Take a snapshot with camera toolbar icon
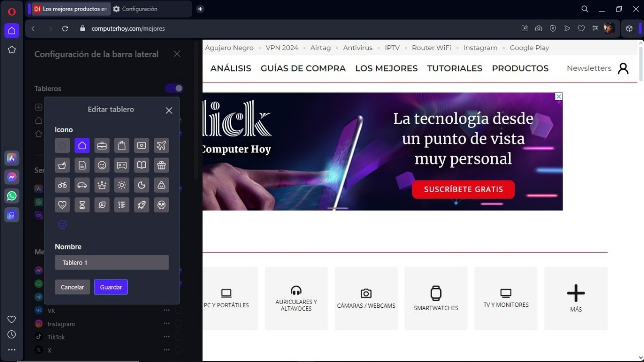This screenshot has height=362, width=644. pyautogui.click(x=539, y=28)
